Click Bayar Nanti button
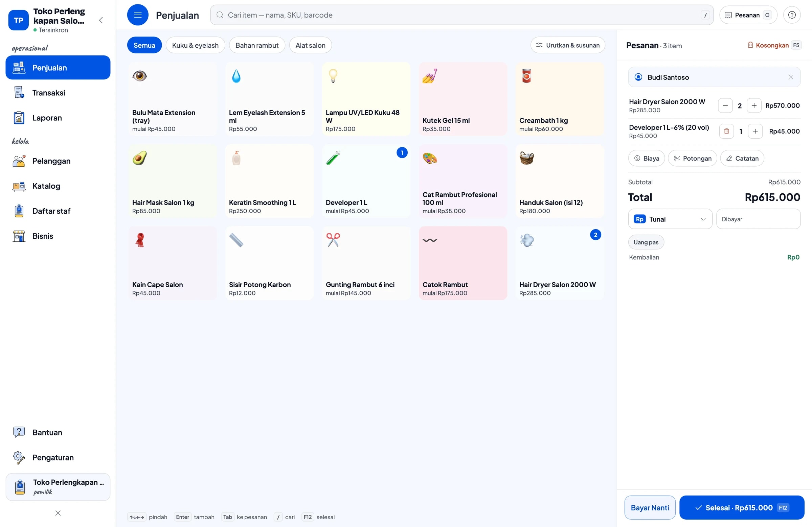Screen dimensions: 812x527 click(650, 508)
